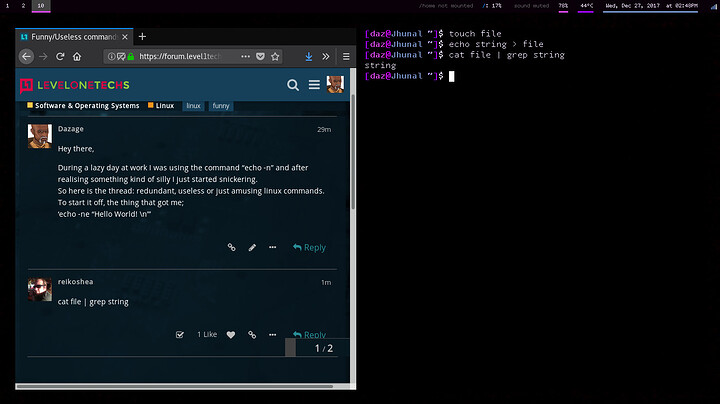Switch to workspace 1
The width and height of the screenshot is (720, 404).
pyautogui.click(x=7, y=6)
